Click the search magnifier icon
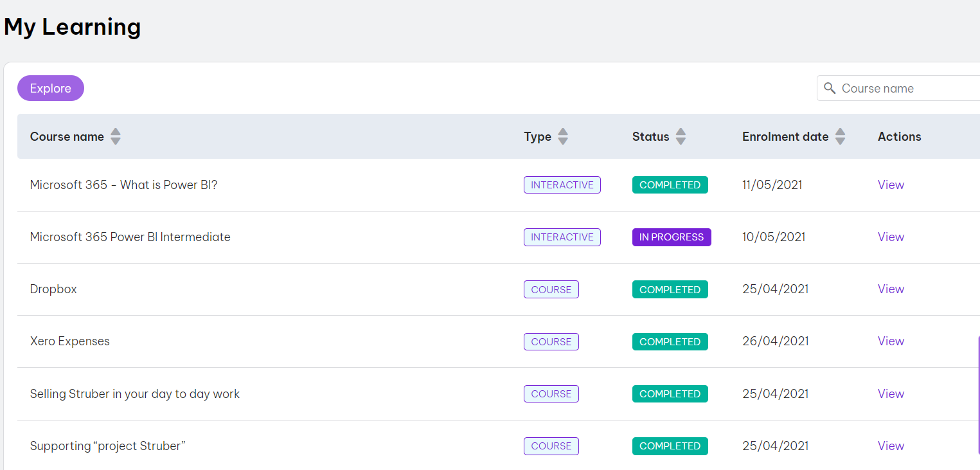The height and width of the screenshot is (470, 980). [x=830, y=88]
